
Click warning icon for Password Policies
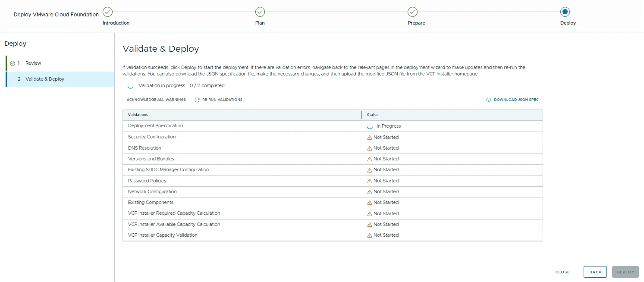(369, 181)
